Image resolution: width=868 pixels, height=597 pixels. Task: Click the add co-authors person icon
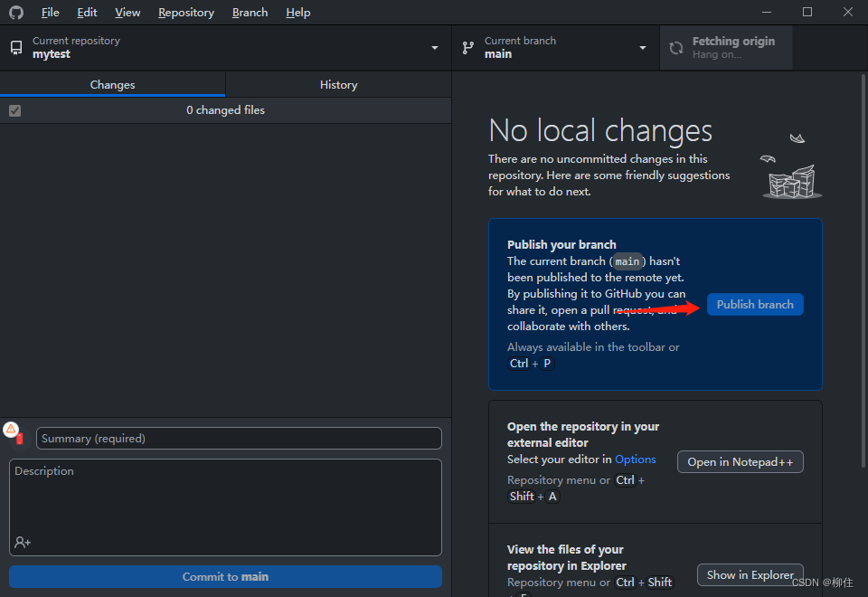(23, 542)
